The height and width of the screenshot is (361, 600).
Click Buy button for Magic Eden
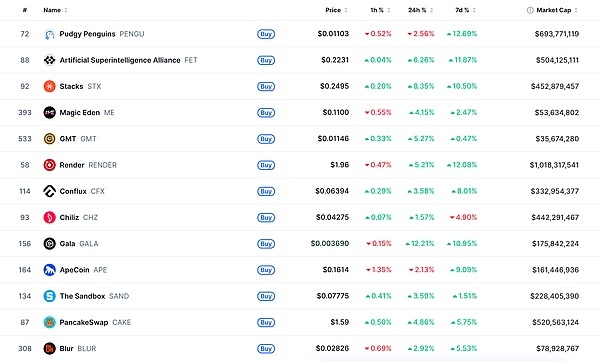point(266,113)
